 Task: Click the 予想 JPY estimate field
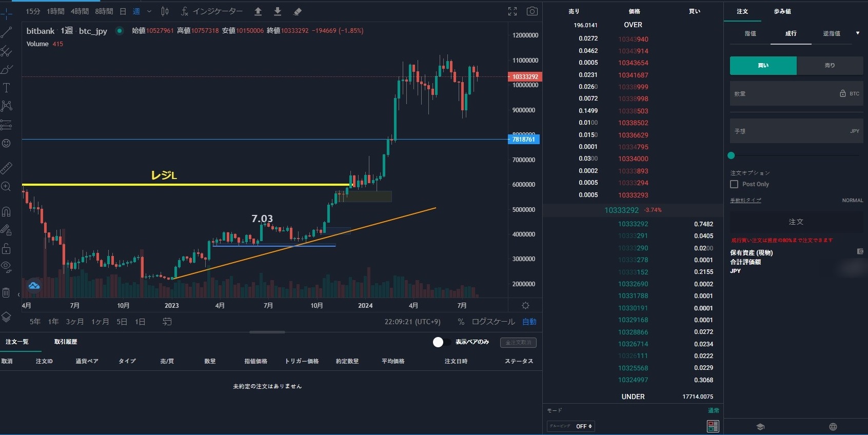pos(797,131)
